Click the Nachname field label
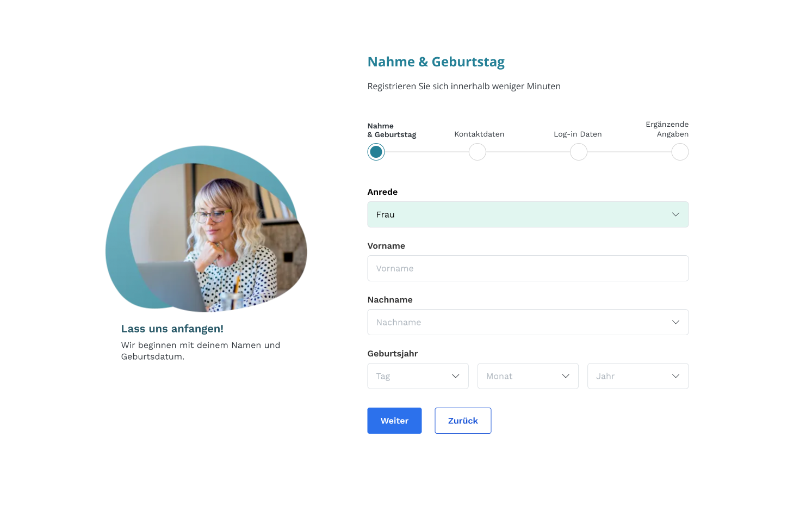 pyautogui.click(x=390, y=300)
